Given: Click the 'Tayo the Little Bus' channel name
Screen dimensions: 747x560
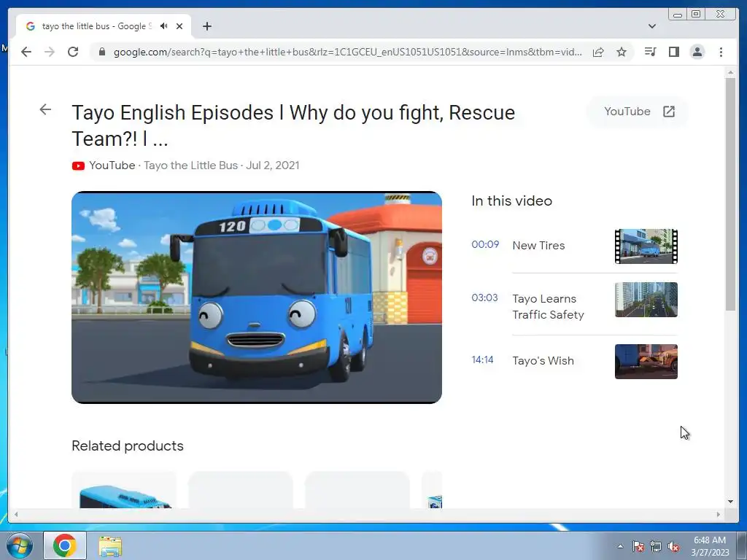Looking at the screenshot, I should pos(190,166).
